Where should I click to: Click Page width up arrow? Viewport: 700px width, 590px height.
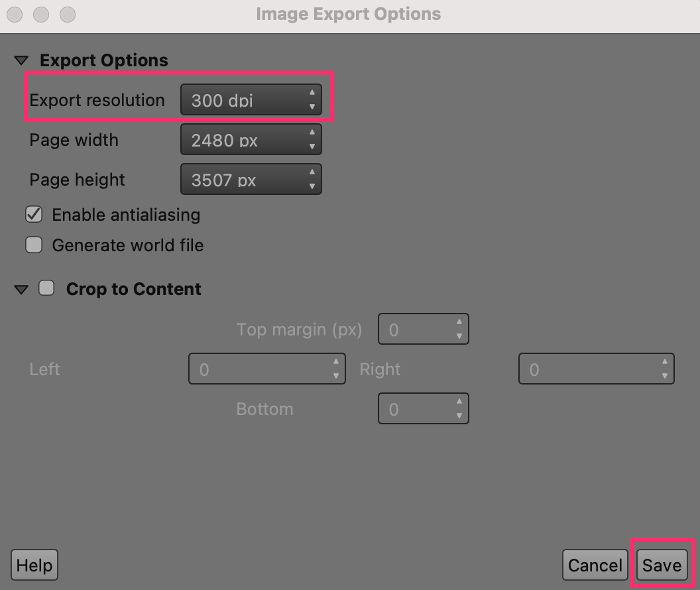click(312, 133)
